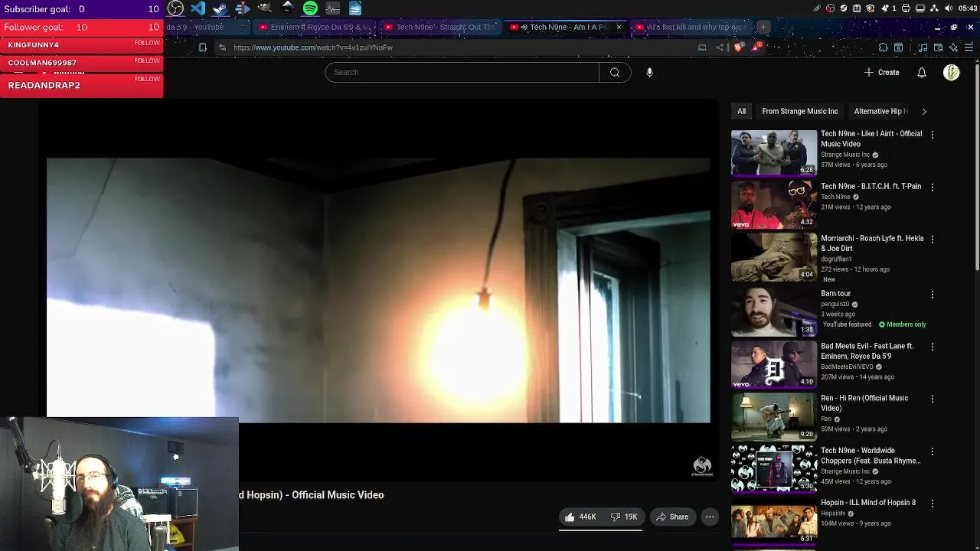Open options for Worldwide Choppers video
Image resolution: width=980 pixels, height=551 pixels.
tap(932, 452)
